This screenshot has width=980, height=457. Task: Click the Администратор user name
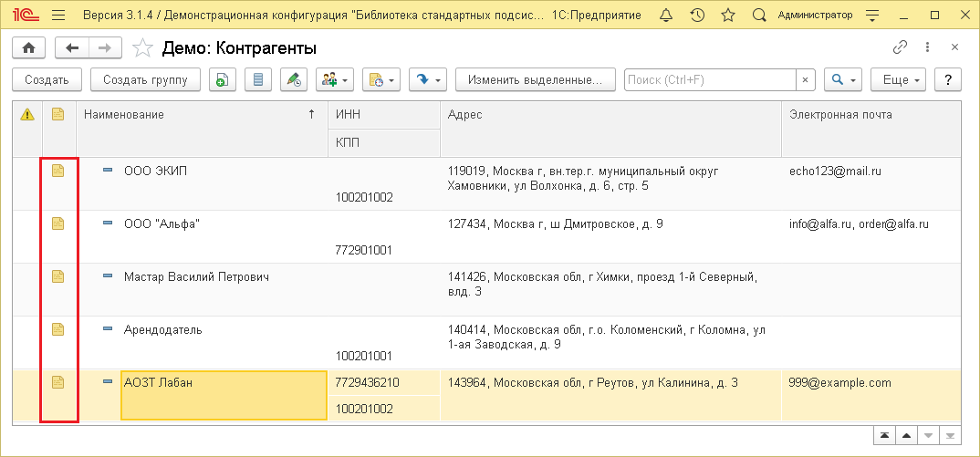click(x=814, y=15)
